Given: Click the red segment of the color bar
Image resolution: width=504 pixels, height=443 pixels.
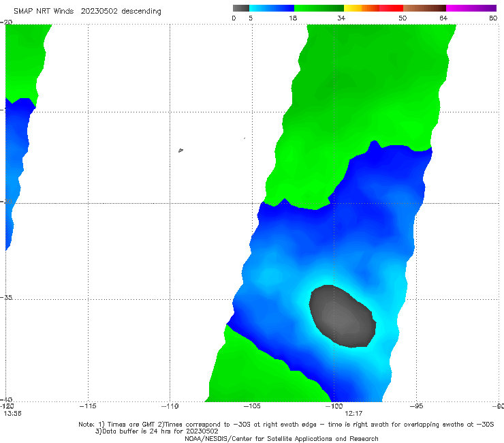Looking at the screenshot, I should coord(391,8).
